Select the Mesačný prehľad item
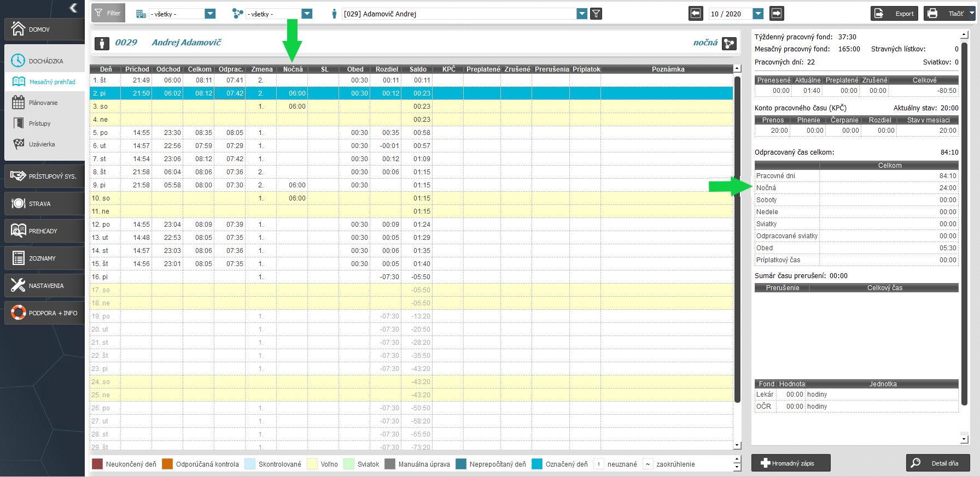980x477 pixels. 44,82
